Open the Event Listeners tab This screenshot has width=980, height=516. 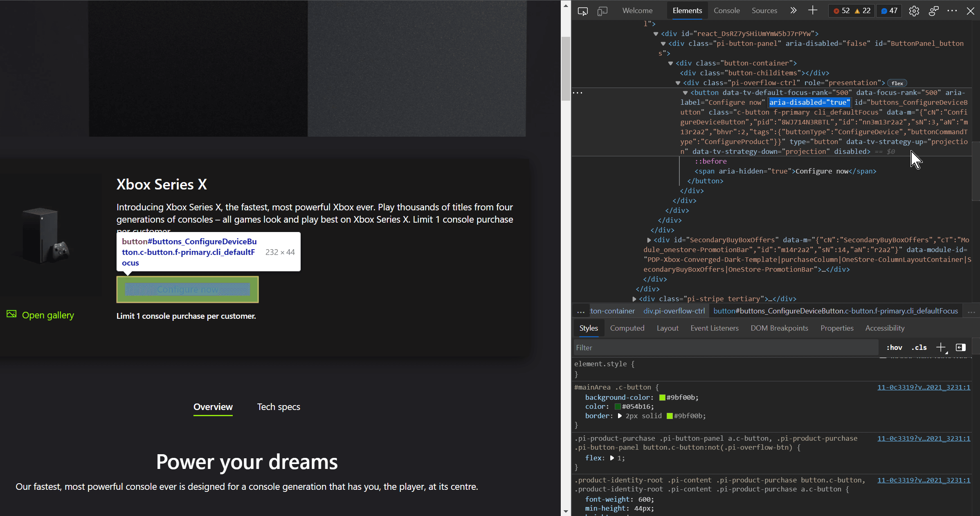[715, 328]
